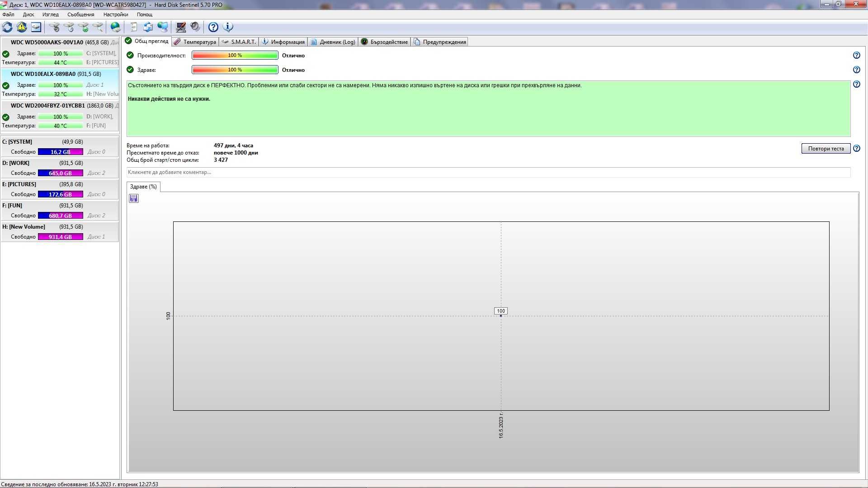Open the Настройки menu

[116, 14]
